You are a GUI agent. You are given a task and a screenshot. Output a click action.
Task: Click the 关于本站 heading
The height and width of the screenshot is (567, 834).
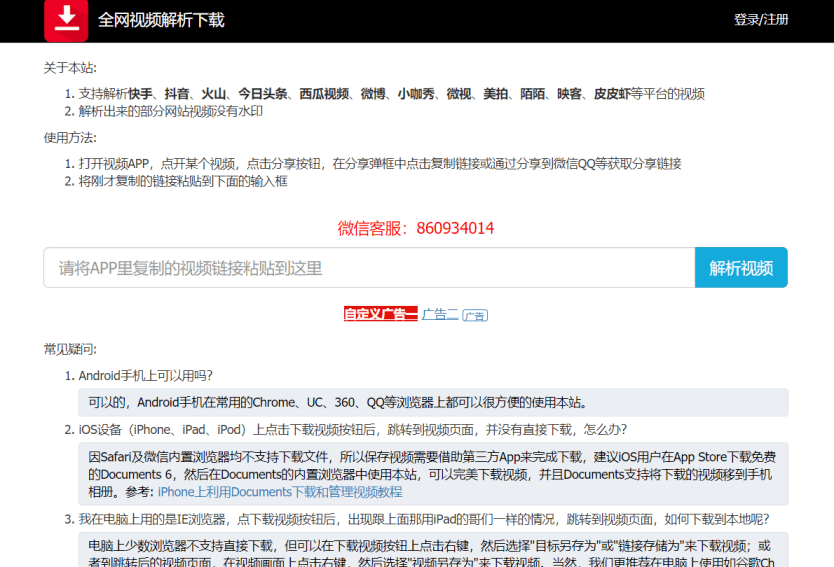click(70, 68)
